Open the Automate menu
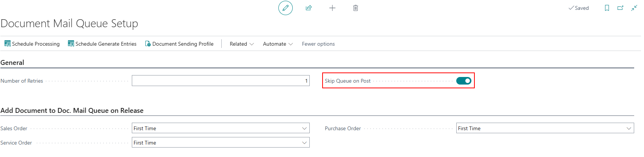The image size is (644, 157). pyautogui.click(x=278, y=44)
